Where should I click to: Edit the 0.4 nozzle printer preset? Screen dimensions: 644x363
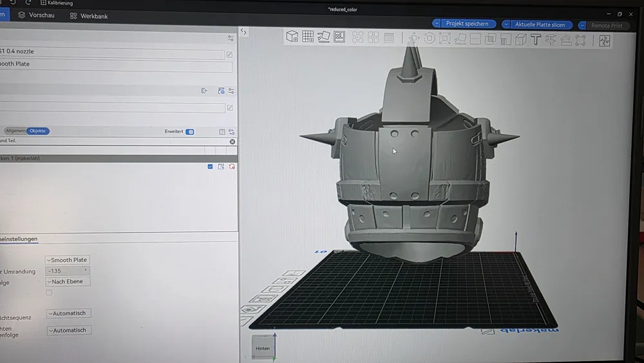pos(230,54)
